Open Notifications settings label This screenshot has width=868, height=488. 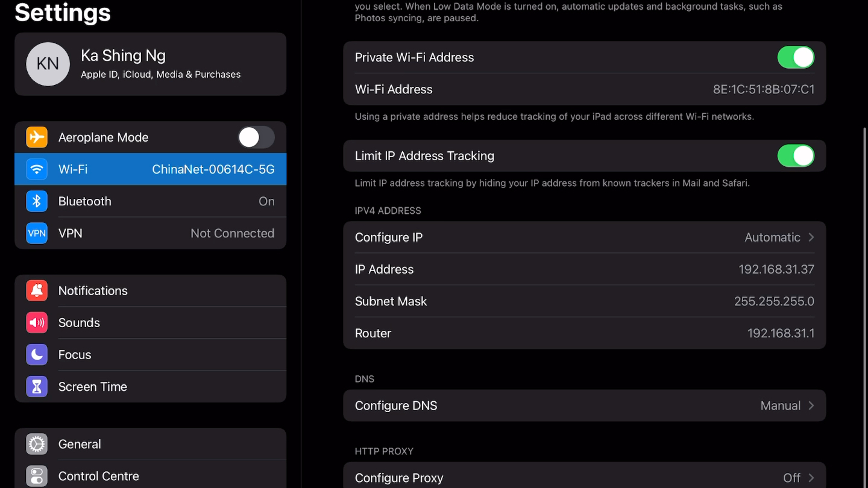(x=93, y=290)
